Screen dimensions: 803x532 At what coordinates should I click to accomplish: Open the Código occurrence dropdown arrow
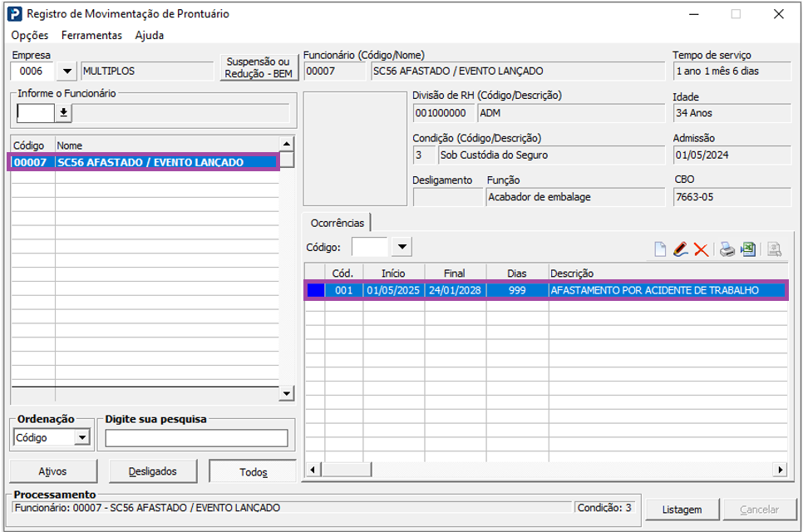click(x=402, y=247)
